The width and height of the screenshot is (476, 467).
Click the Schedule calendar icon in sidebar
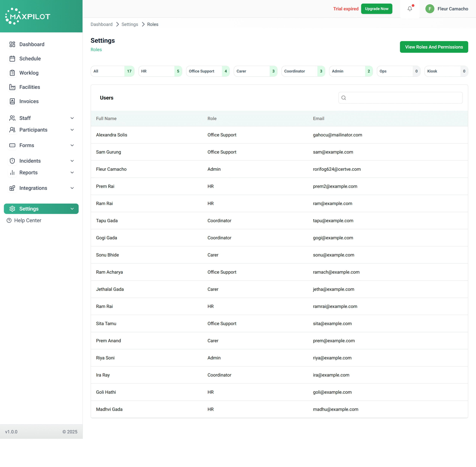[12, 59]
